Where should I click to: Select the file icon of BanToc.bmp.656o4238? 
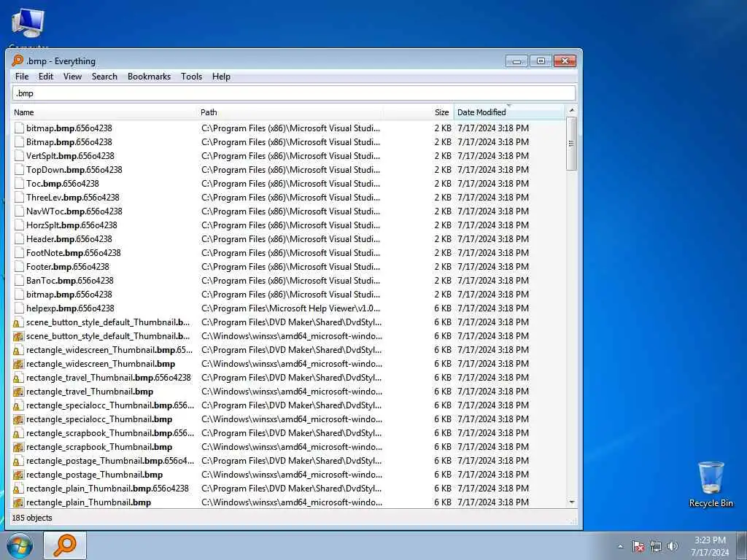(19, 281)
